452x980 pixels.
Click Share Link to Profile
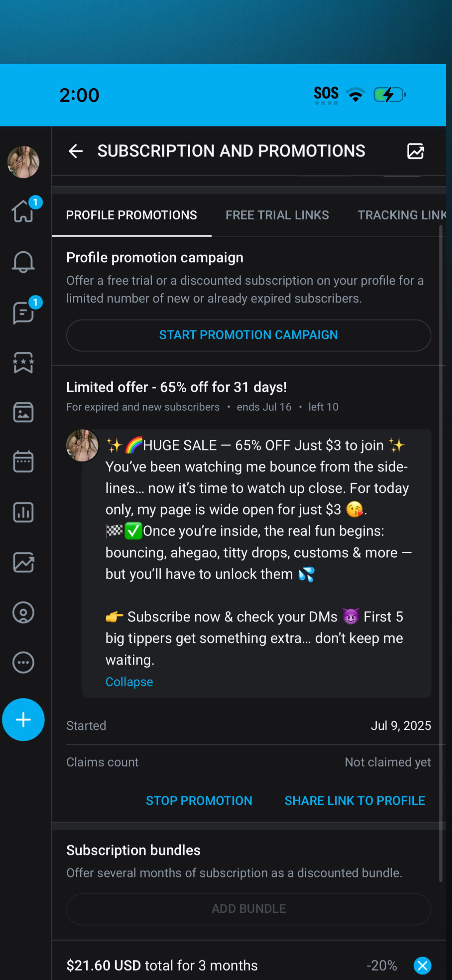click(x=355, y=801)
